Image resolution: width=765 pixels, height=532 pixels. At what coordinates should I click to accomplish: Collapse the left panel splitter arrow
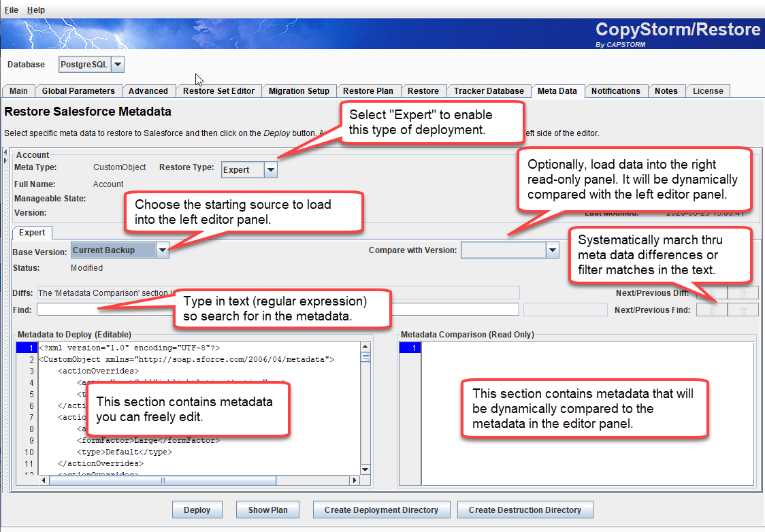coord(5,152)
